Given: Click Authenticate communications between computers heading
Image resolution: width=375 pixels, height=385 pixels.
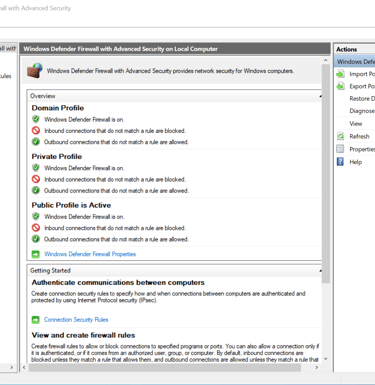Looking at the screenshot, I should (x=118, y=283).
